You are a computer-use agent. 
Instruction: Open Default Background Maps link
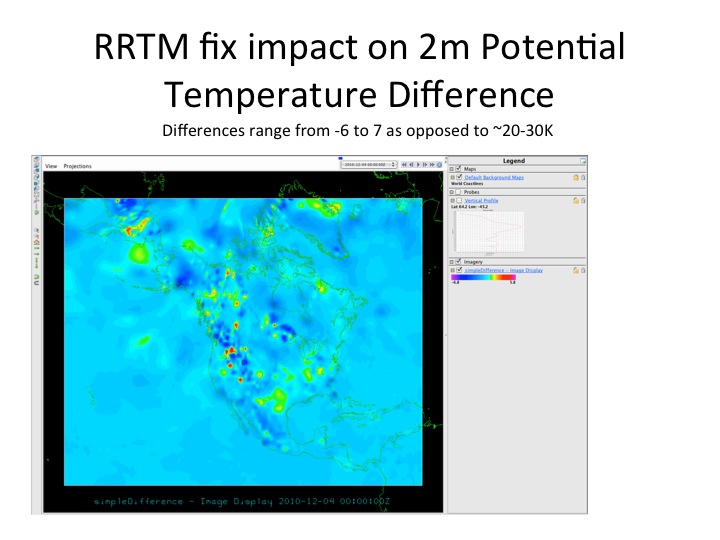click(x=494, y=177)
